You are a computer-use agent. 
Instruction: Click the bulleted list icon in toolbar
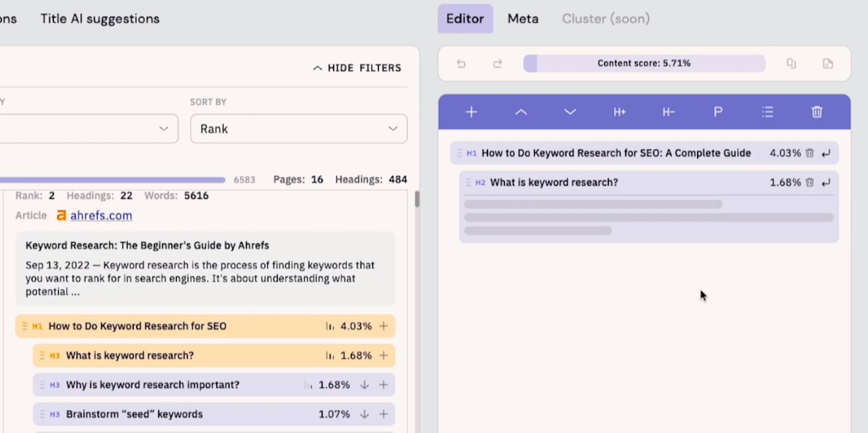768,112
